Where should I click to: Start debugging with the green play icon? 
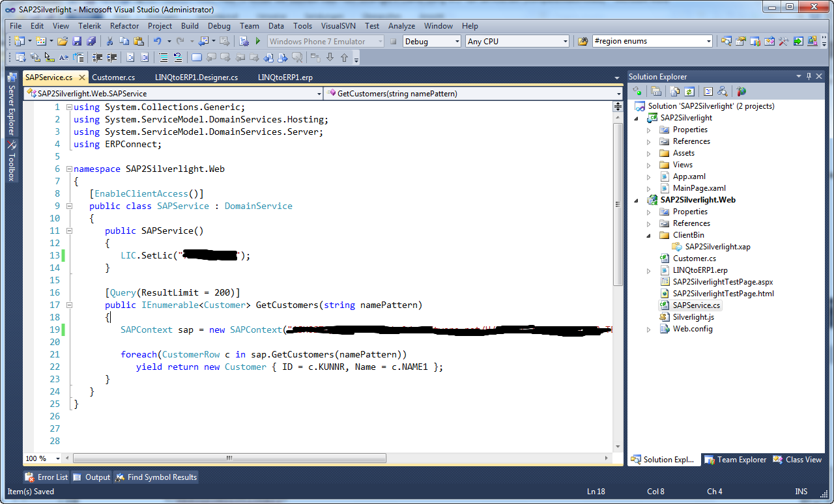[x=258, y=41]
